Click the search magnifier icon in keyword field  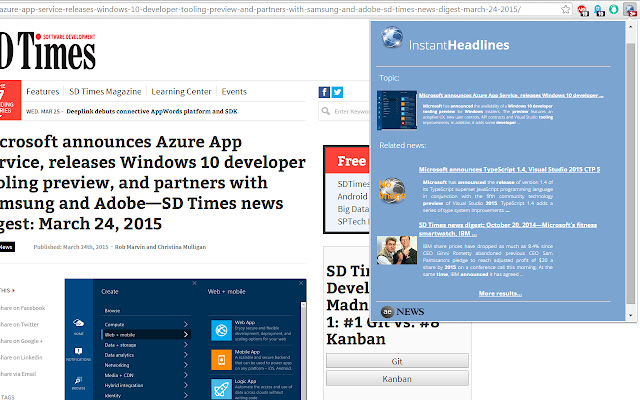pyautogui.click(x=325, y=111)
